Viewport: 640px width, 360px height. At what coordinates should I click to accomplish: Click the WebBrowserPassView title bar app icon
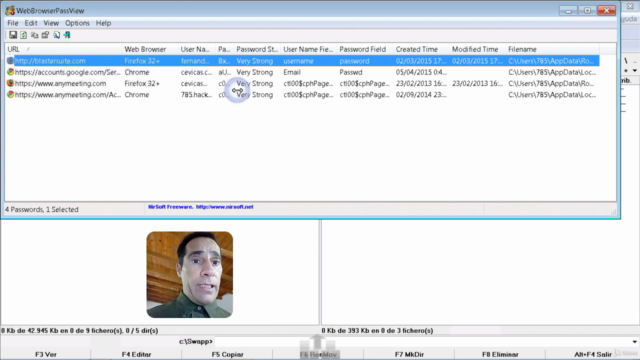[x=10, y=11]
